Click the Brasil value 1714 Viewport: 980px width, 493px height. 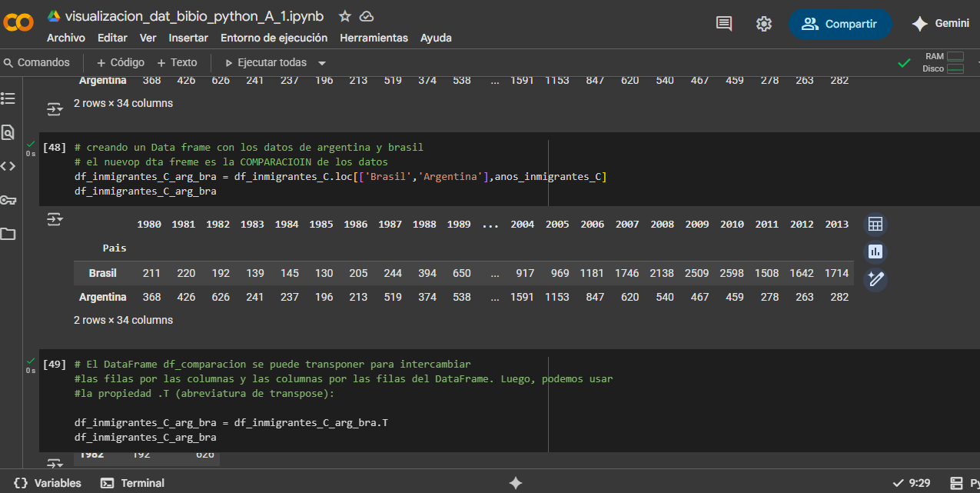coord(836,273)
